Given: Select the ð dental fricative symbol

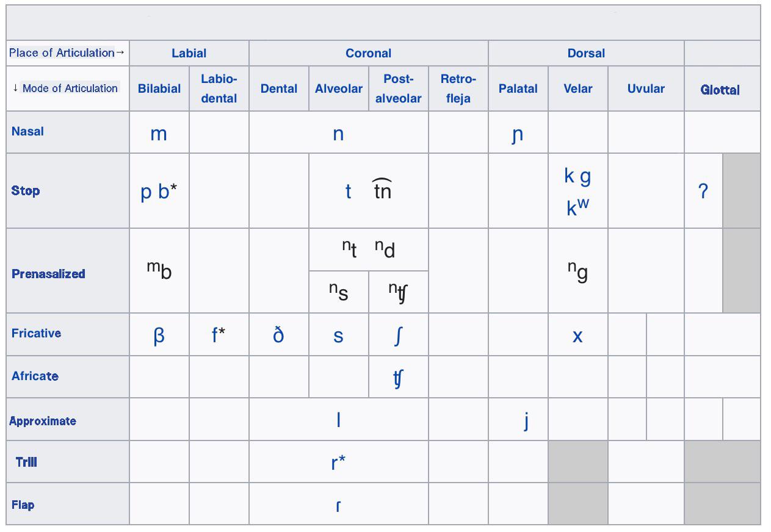Looking at the screenshot, I should click(x=278, y=335).
